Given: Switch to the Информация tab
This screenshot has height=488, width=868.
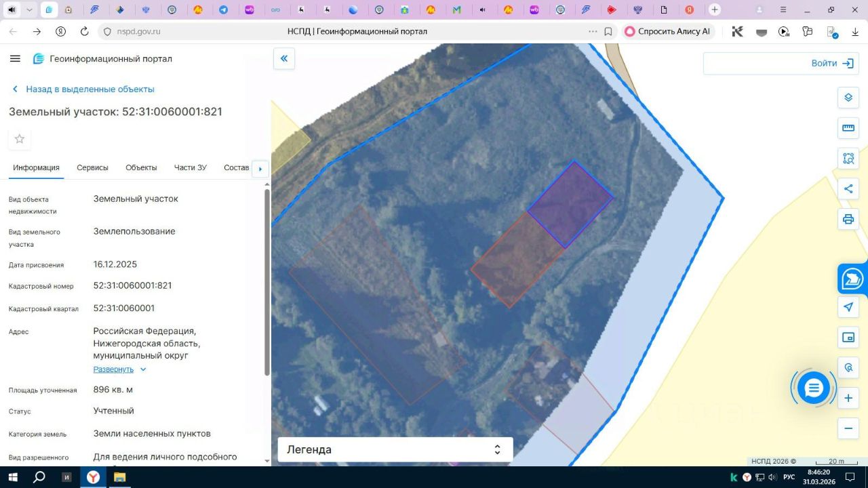Looking at the screenshot, I should tap(36, 167).
